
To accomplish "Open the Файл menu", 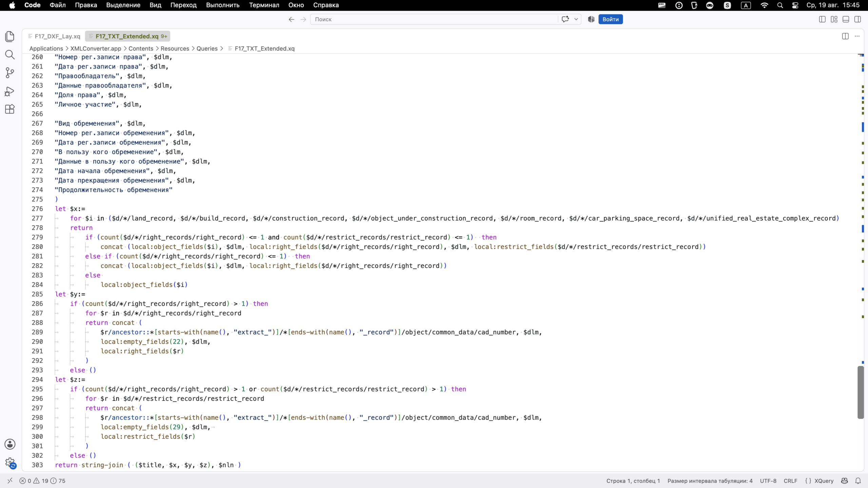I will pyautogui.click(x=58, y=5).
